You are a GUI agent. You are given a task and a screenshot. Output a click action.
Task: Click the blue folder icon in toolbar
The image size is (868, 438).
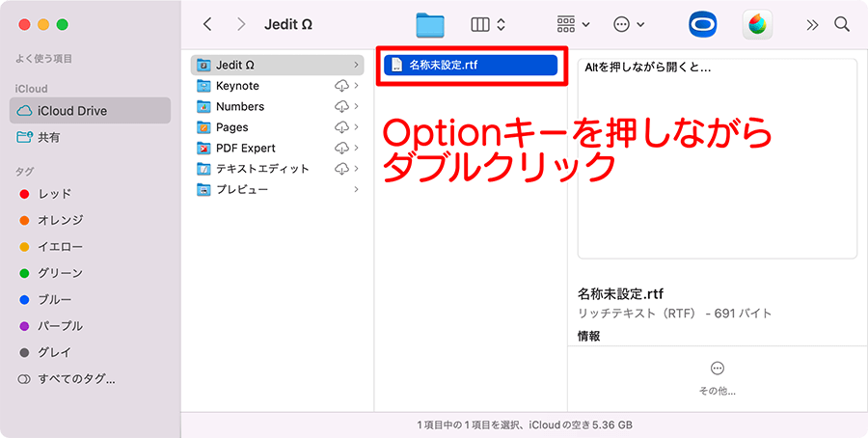(430, 25)
